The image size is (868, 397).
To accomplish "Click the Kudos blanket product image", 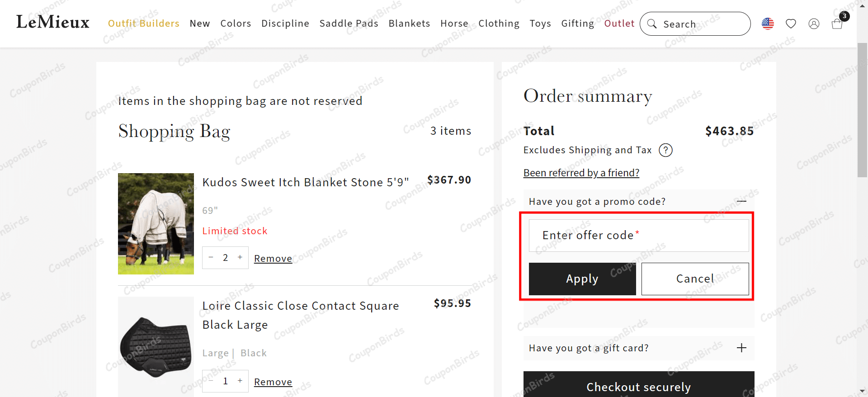I will (156, 223).
